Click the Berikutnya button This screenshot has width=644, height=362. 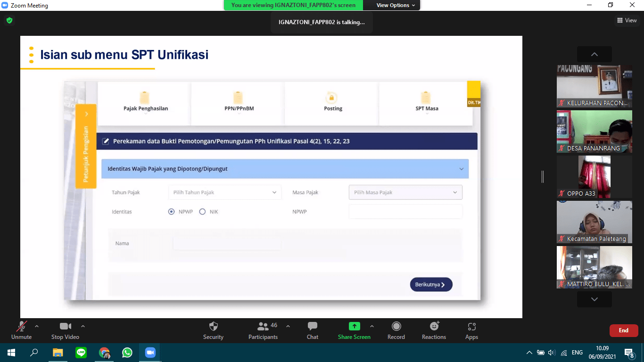(x=430, y=285)
